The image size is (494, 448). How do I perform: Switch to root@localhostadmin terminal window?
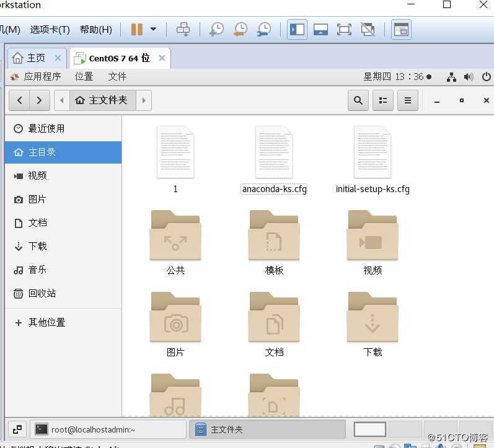click(x=108, y=429)
